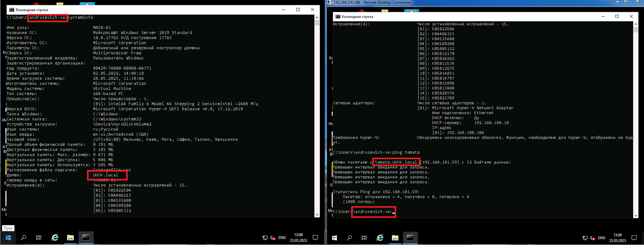Click the remote Command Prompt scrollbar thumb

tap(636, 30)
